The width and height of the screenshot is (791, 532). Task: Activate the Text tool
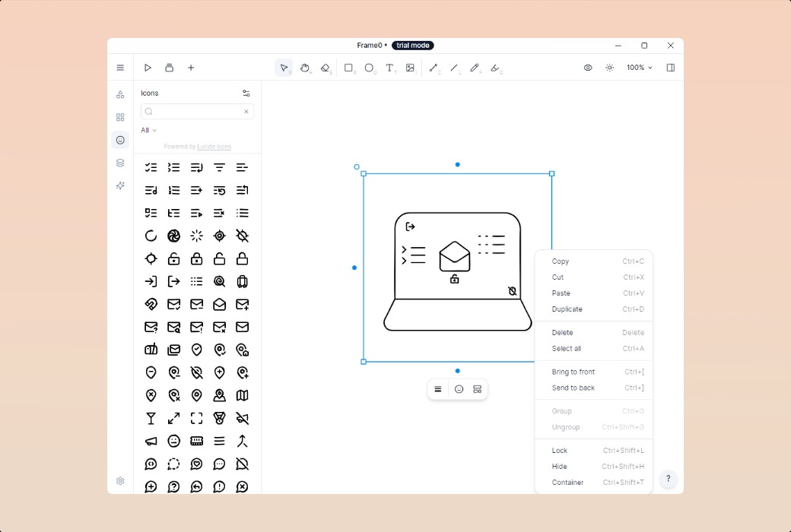point(389,68)
